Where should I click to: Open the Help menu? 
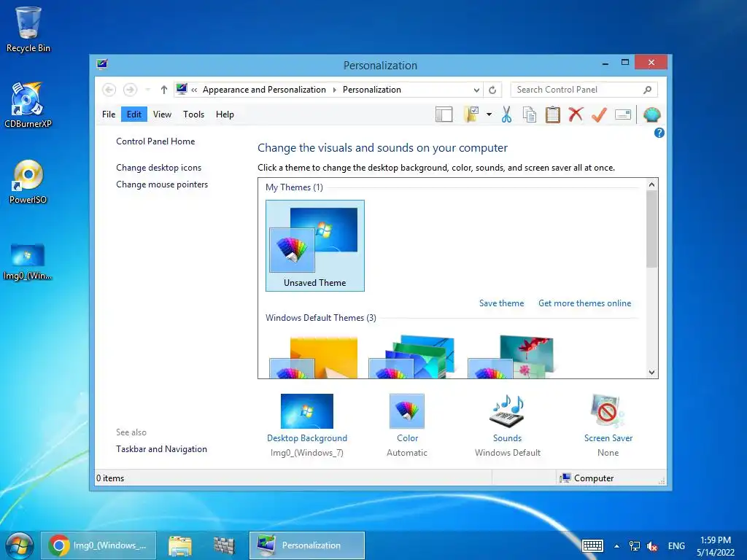pyautogui.click(x=225, y=114)
